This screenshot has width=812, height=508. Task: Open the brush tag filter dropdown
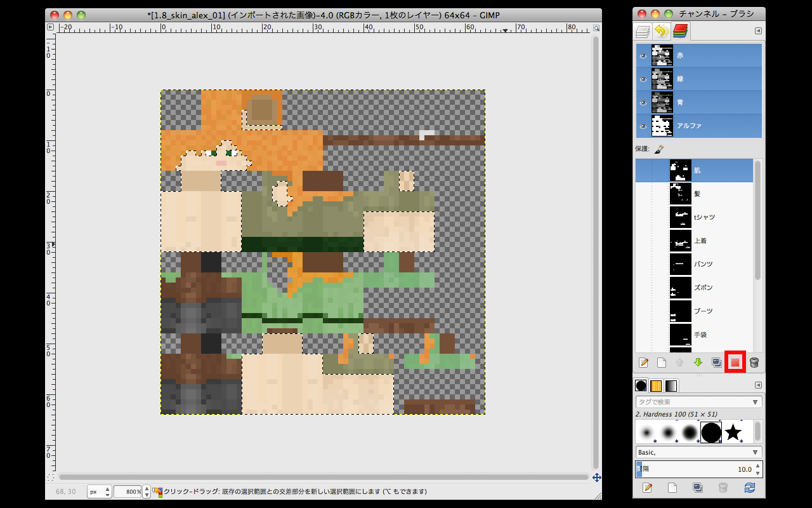[x=755, y=402]
